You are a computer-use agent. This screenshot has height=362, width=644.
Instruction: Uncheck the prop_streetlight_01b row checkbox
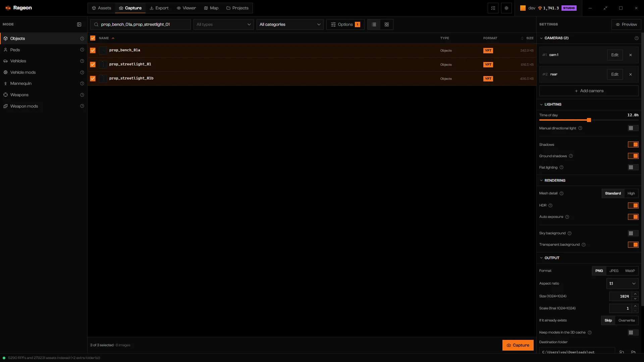click(93, 79)
